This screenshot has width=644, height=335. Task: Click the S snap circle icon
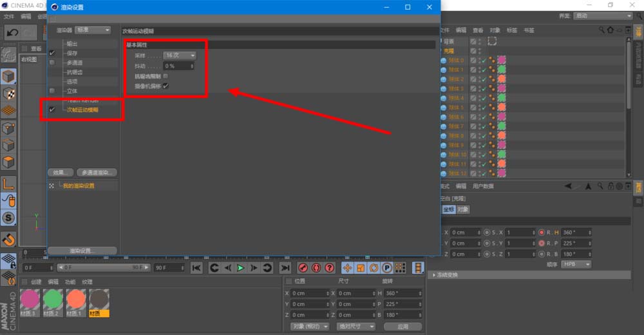coord(8,218)
